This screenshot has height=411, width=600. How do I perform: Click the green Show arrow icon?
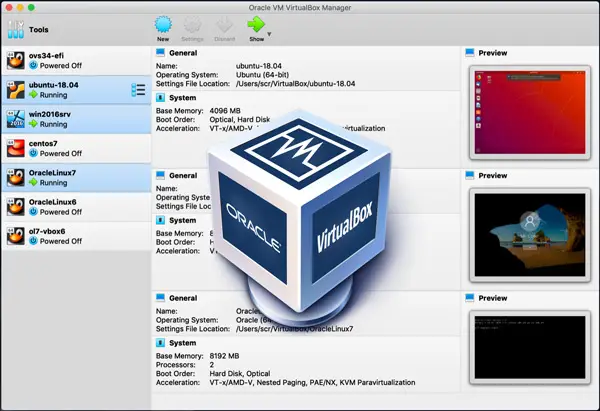tap(256, 24)
